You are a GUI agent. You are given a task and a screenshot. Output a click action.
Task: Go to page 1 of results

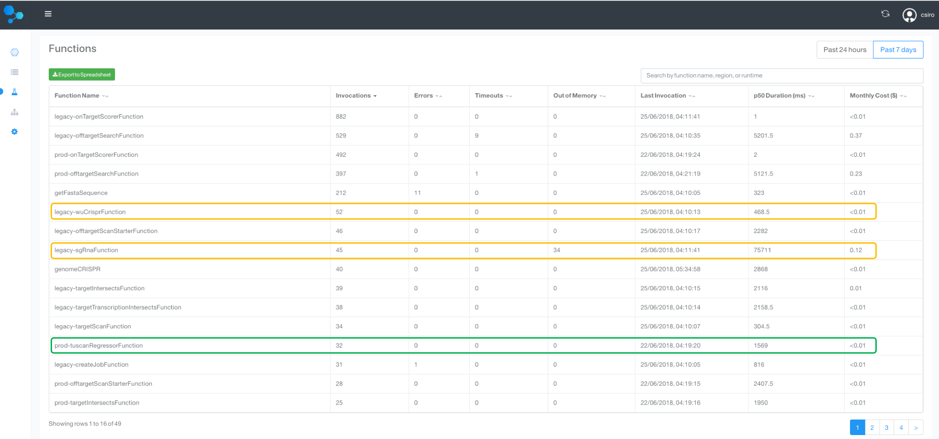coord(858,427)
